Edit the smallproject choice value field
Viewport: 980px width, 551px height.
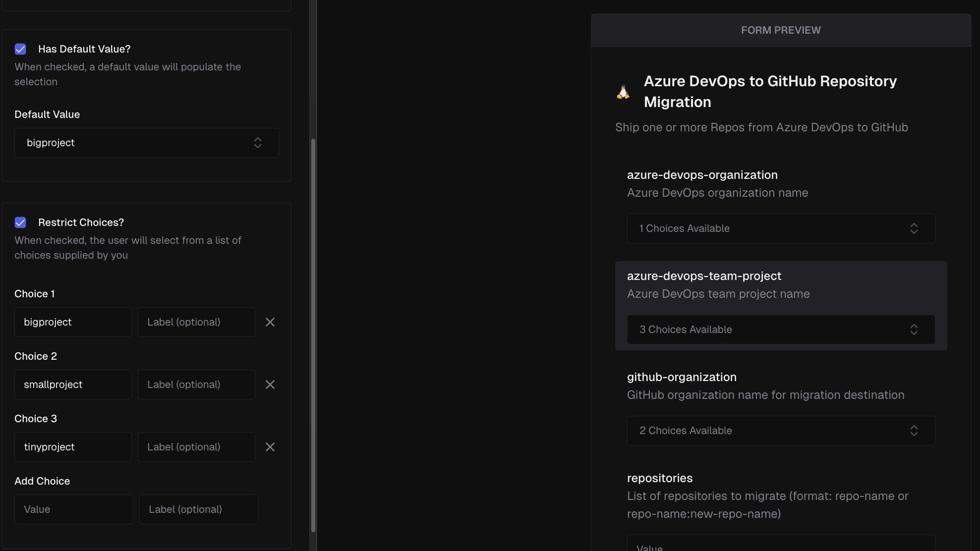coord(73,385)
